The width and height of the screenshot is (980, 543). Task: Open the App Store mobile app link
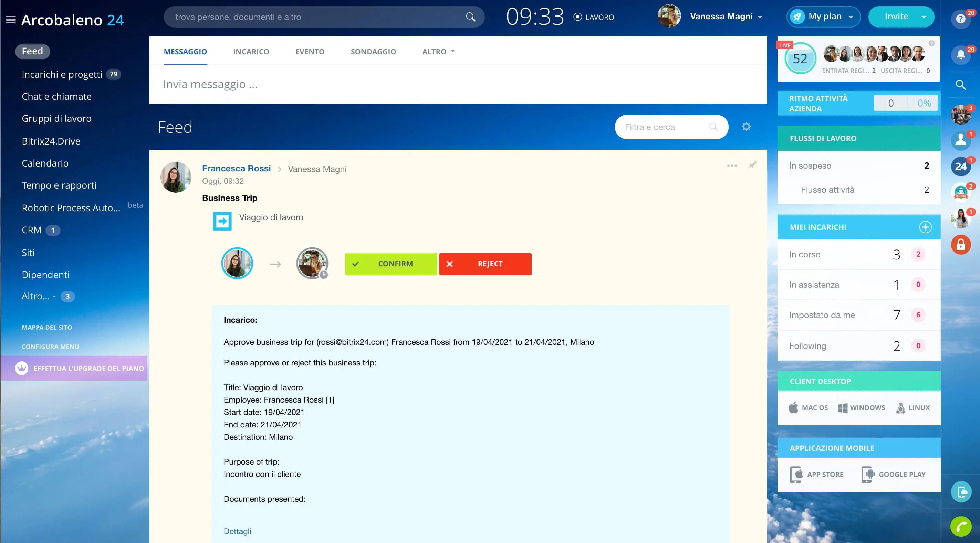pyautogui.click(x=817, y=475)
